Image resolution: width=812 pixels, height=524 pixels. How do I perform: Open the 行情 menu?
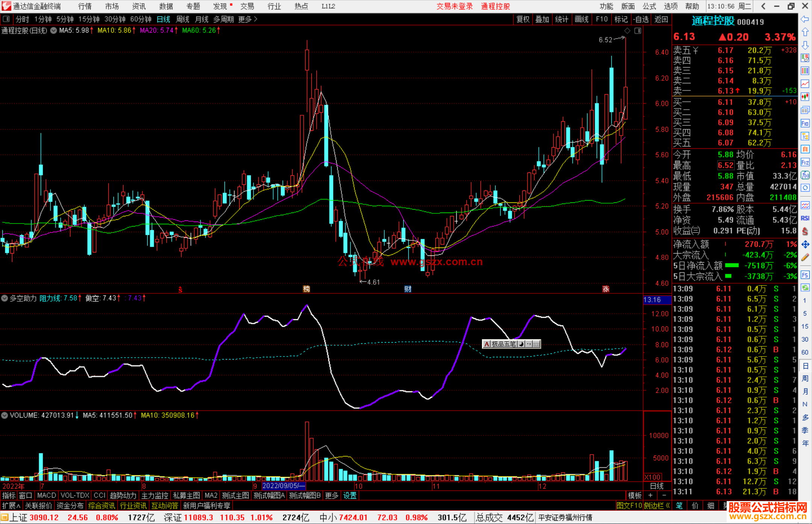(85, 6)
